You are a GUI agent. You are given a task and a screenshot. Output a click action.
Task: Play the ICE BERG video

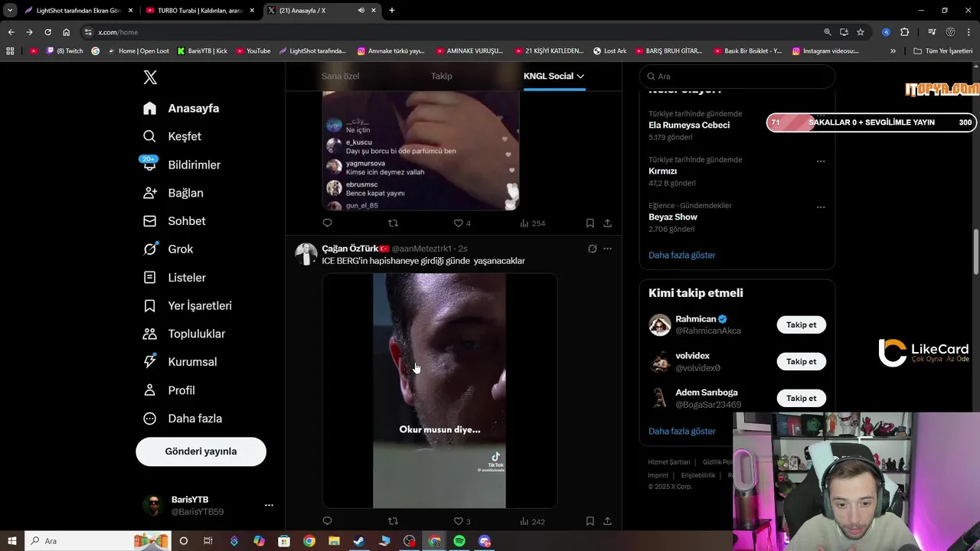(x=439, y=390)
